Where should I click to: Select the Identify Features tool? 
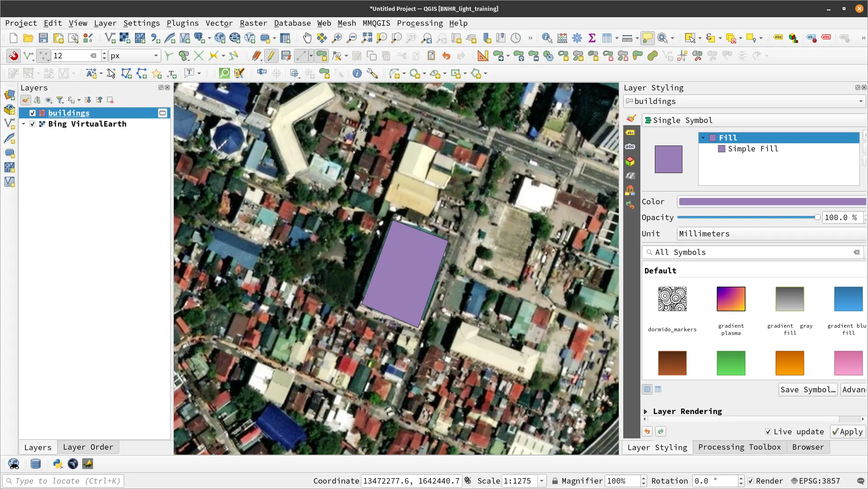(x=547, y=38)
